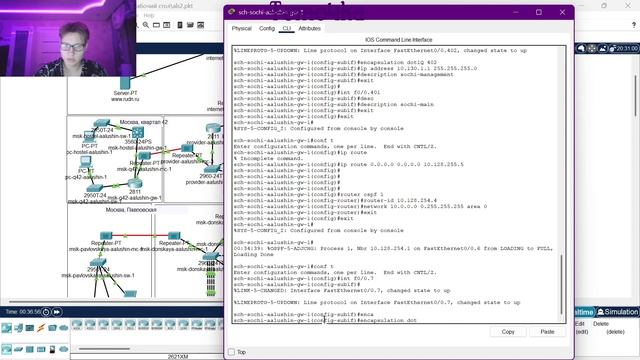Select the WAN Emulation cloud subcategory icon

64,349
